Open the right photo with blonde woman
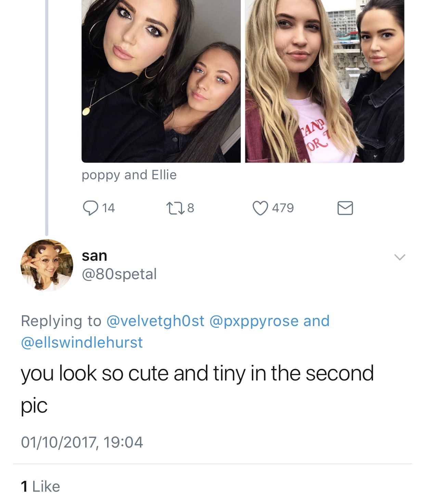Screen dimensions: 425x504 [325, 81]
